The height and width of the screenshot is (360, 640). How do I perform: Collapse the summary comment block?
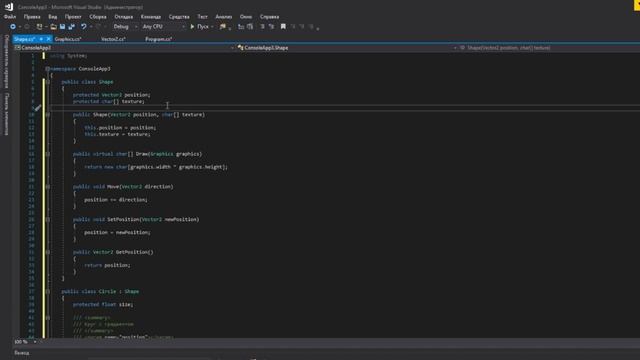click(x=48, y=318)
